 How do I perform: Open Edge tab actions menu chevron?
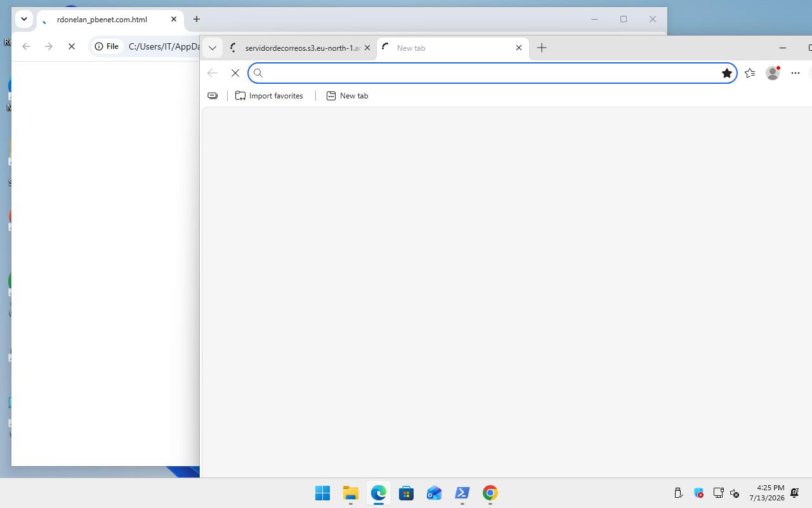[x=213, y=48]
